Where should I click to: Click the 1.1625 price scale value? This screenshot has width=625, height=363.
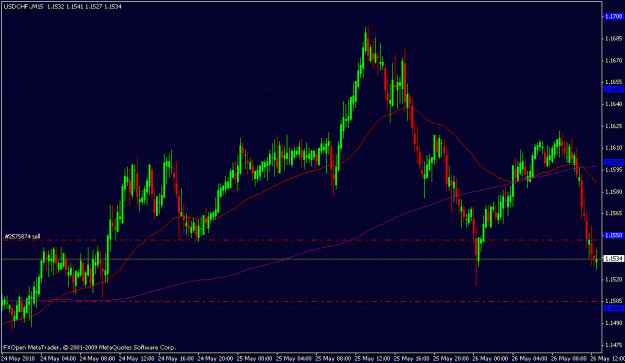click(x=614, y=126)
